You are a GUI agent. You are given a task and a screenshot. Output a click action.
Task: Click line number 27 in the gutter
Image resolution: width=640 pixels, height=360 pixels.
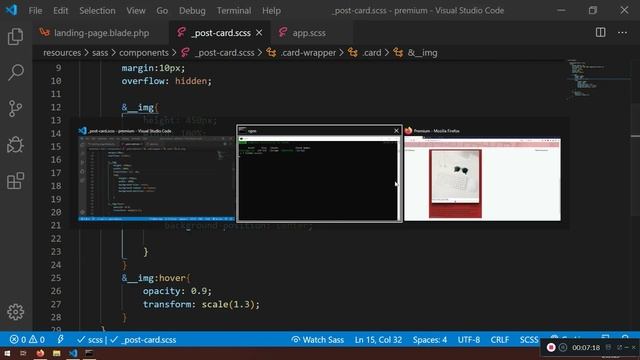[x=56, y=304]
